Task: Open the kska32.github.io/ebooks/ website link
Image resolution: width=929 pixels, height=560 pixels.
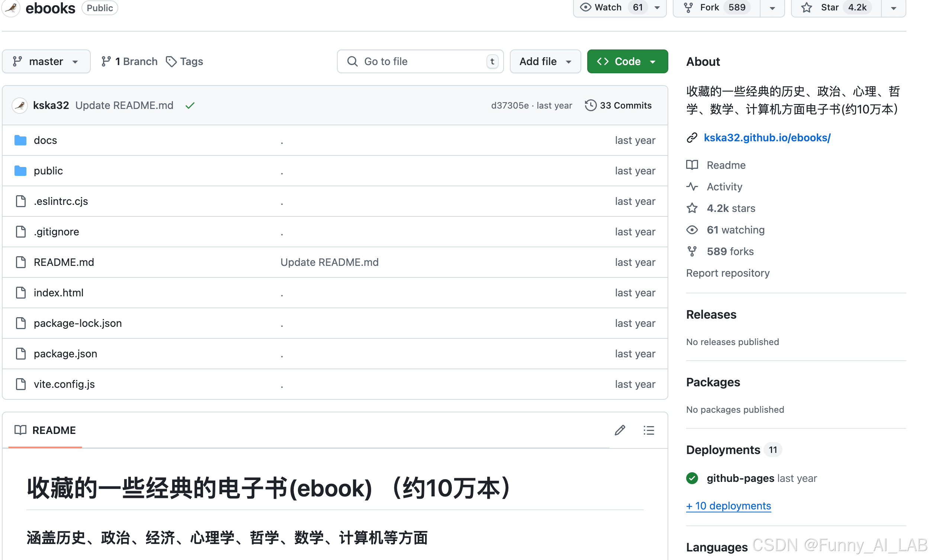Action: (767, 138)
